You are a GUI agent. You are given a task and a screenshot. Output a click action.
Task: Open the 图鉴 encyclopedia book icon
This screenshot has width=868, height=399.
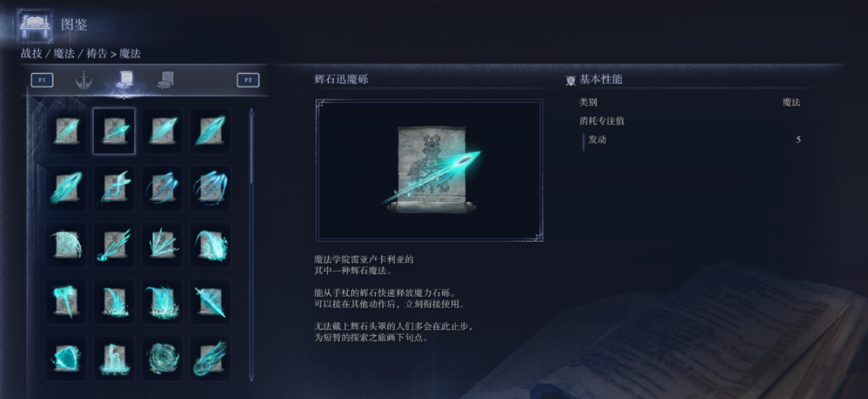click(x=35, y=25)
